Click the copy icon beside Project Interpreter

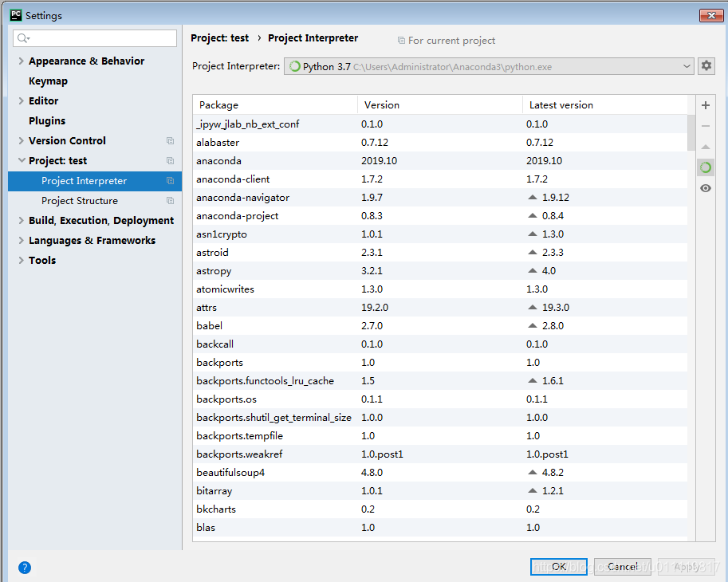(171, 180)
